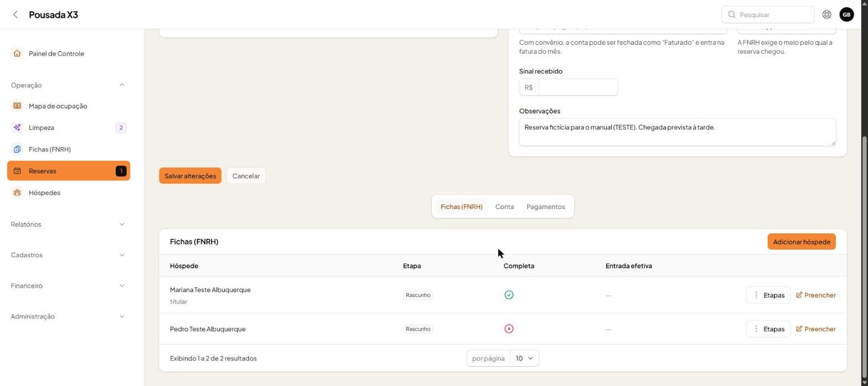The image size is (868, 386).
Task: Click the Fichas (FNRH) sidebar icon
Action: click(17, 149)
